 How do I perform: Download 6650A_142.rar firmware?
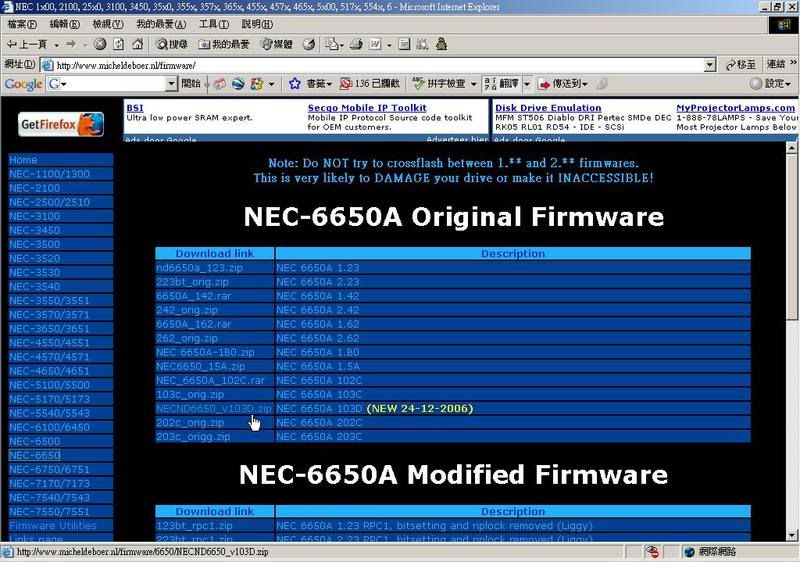click(193, 296)
